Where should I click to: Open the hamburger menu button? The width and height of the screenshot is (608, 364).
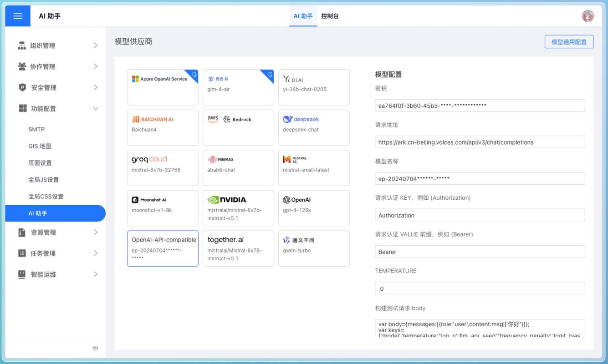click(18, 16)
